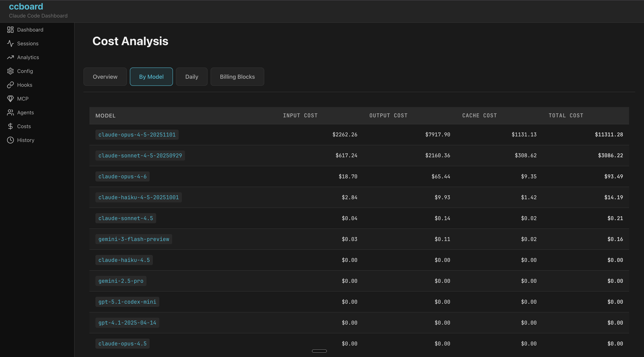
Task: Switch to the Overview tab
Action: (x=105, y=76)
